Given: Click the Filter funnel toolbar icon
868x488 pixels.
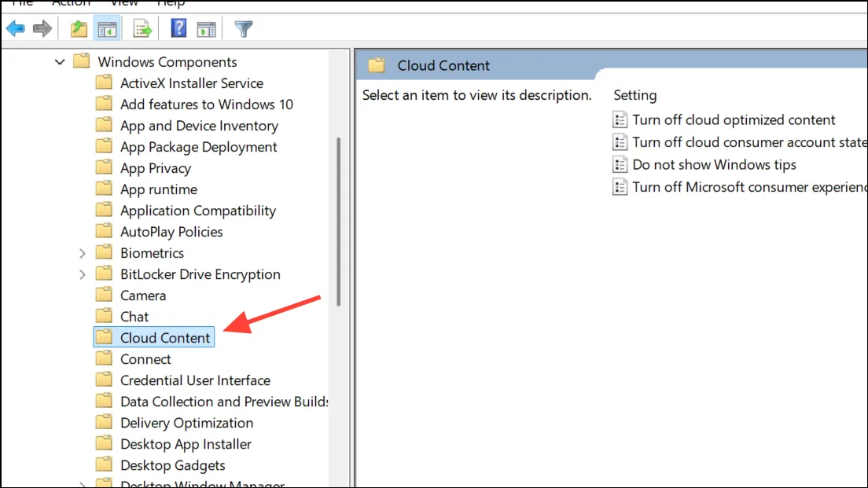Looking at the screenshot, I should click(244, 29).
